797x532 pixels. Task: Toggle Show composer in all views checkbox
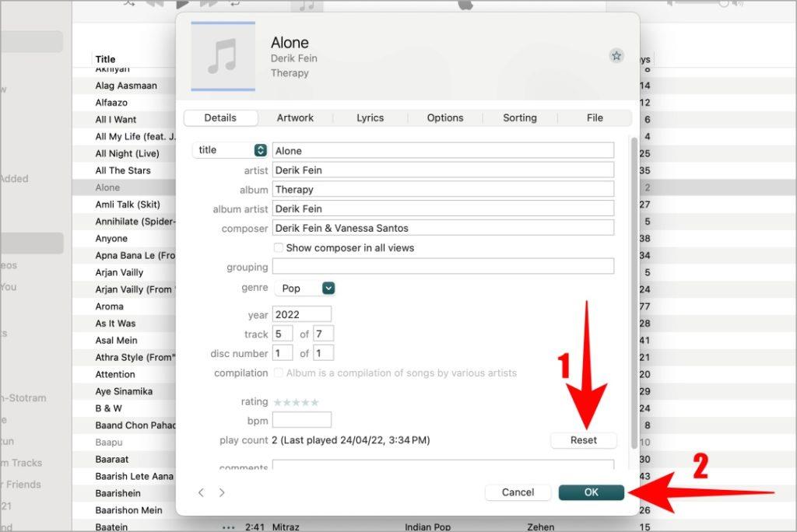point(279,247)
